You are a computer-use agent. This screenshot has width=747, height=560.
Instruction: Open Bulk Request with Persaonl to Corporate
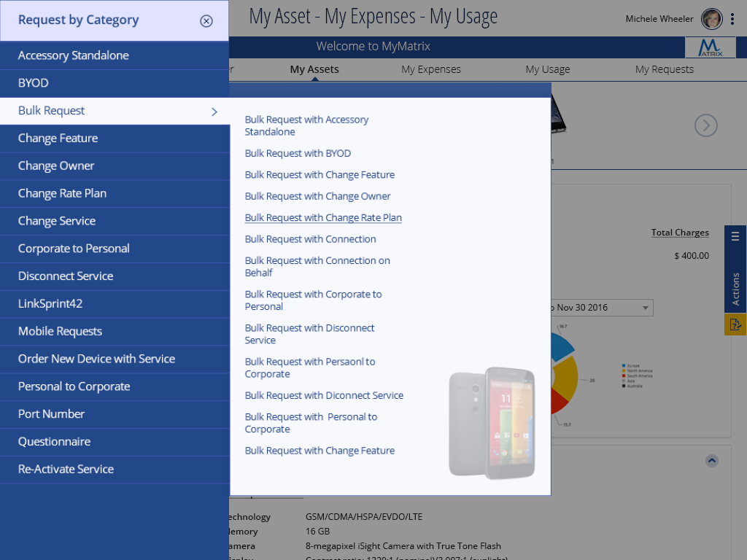coord(310,368)
